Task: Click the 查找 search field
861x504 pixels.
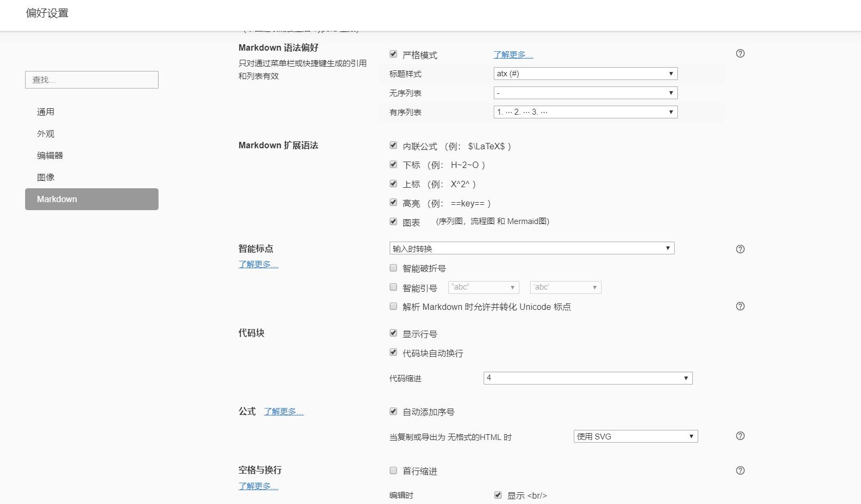Action: point(92,80)
